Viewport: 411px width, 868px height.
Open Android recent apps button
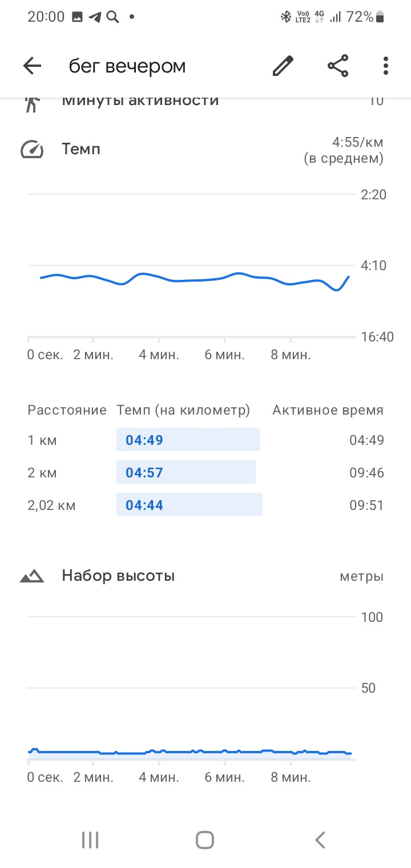click(x=90, y=839)
